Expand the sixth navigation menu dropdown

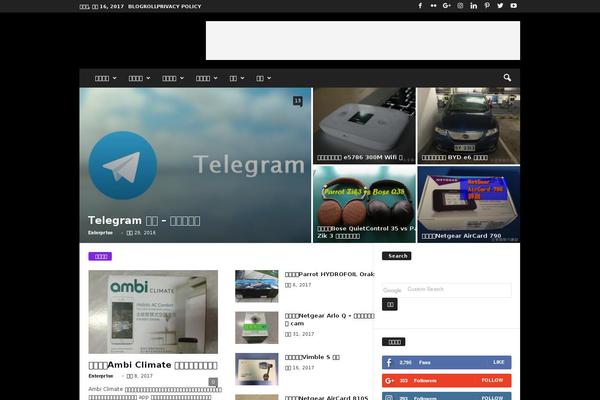(x=264, y=78)
